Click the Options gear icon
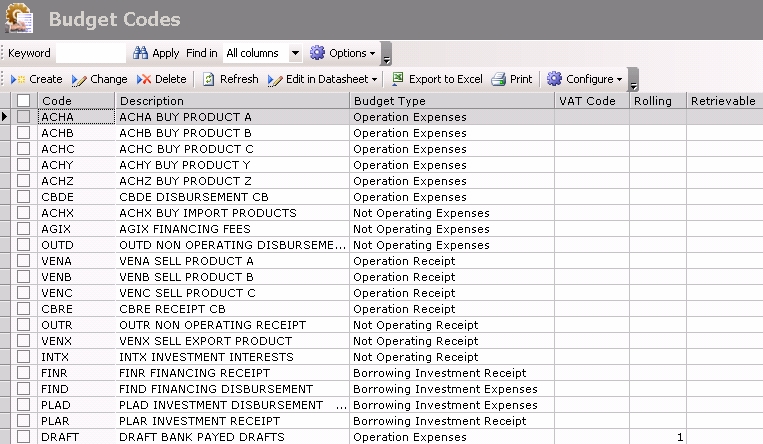 (318, 53)
